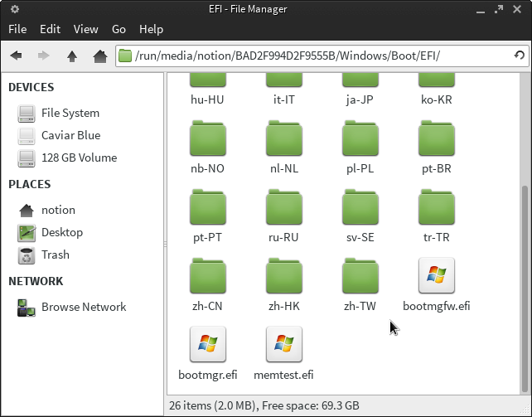Close the File Manager window
This screenshot has height=417, width=532.
517,9
